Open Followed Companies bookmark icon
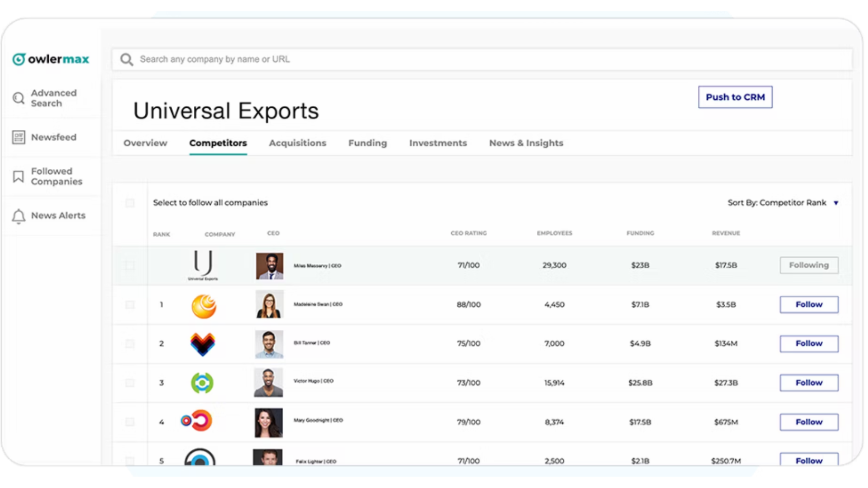Image resolution: width=868 pixels, height=488 pixels. [x=19, y=176]
